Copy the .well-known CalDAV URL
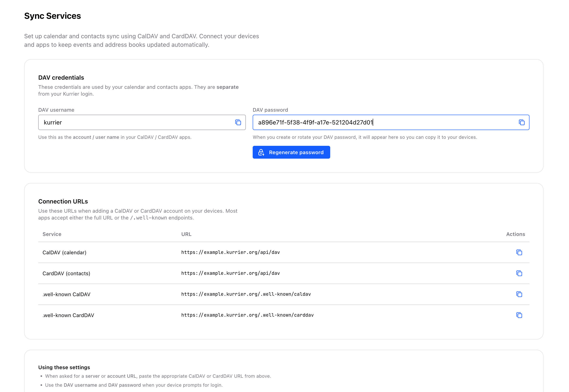Image resolution: width=569 pixels, height=392 pixels. (519, 294)
